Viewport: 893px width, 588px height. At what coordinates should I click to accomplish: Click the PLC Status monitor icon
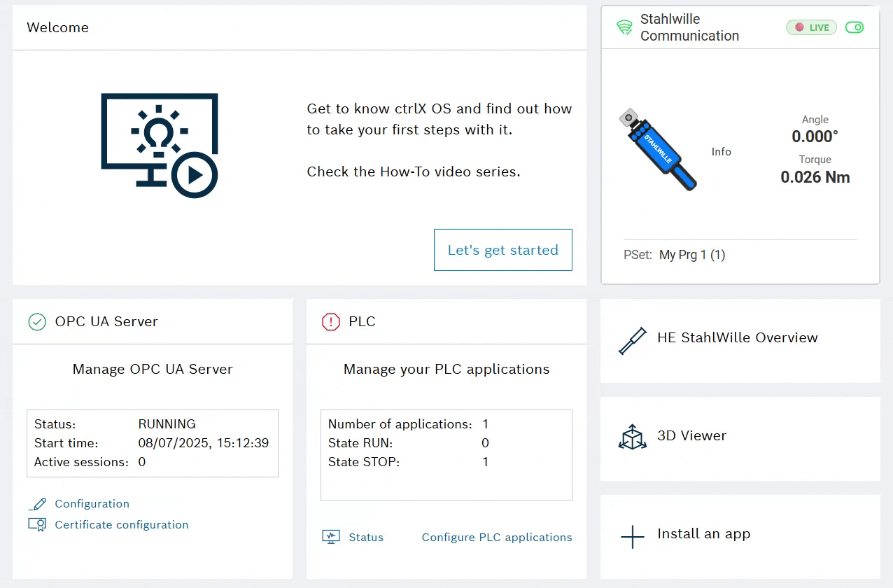330,538
